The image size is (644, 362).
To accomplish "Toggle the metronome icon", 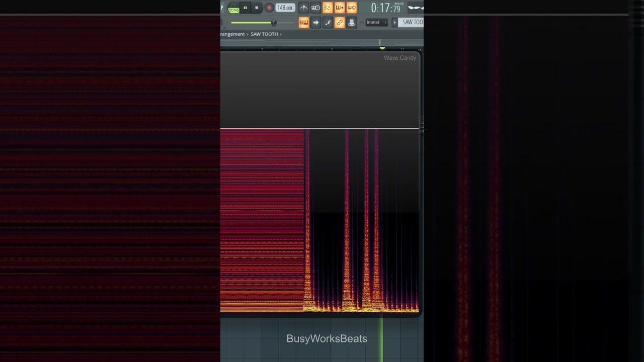I will pyautogui.click(x=304, y=8).
